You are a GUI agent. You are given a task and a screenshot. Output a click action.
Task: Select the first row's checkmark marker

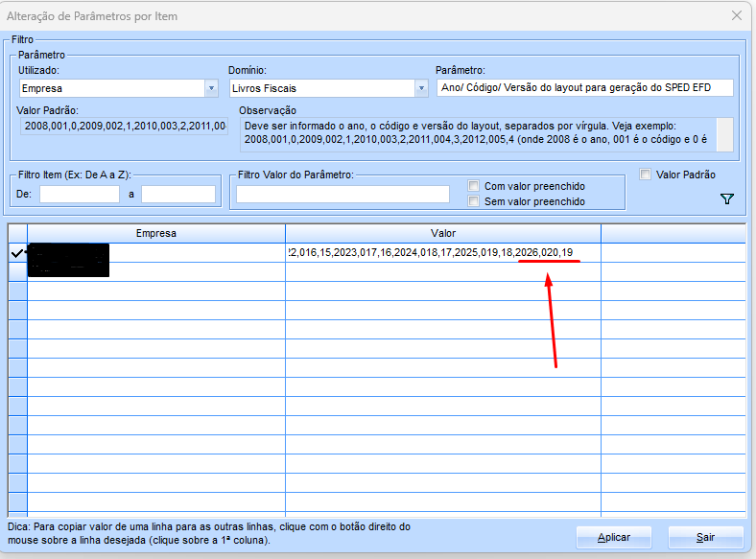point(17,253)
